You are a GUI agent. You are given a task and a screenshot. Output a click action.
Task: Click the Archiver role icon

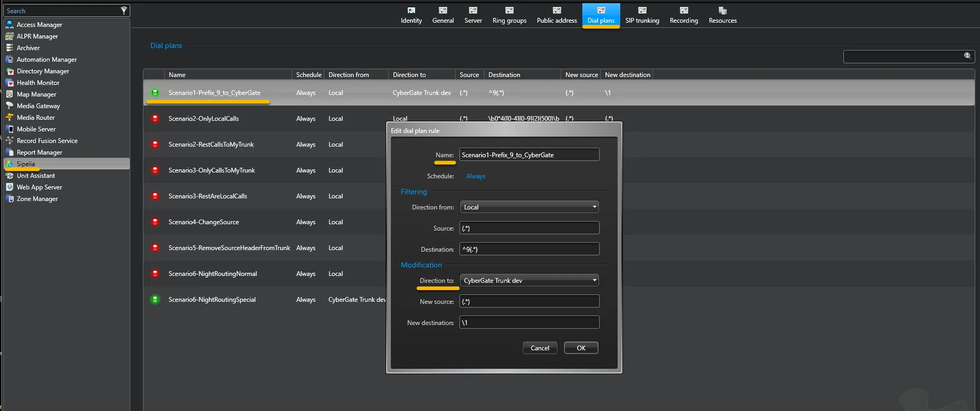[x=9, y=47]
